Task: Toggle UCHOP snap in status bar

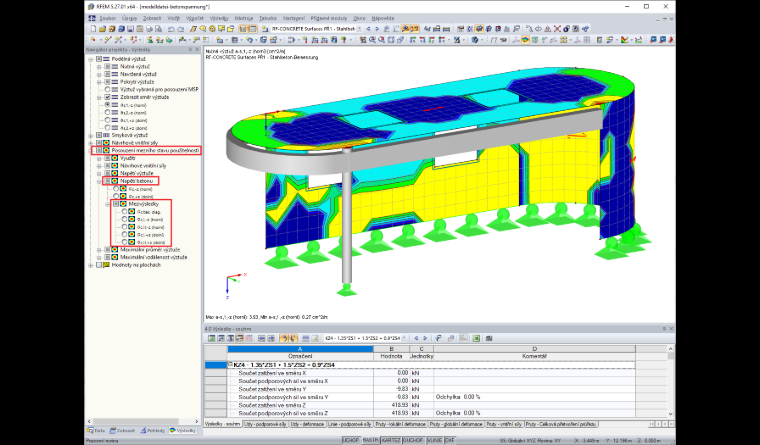Action: click(x=351, y=440)
